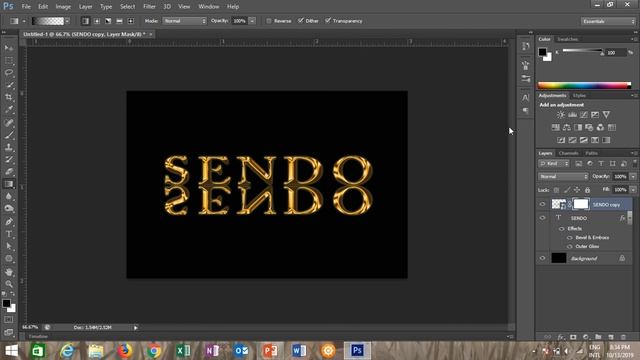This screenshot has height=360, width=640.
Task: Uncheck the Dither checkbox
Action: 300,21
